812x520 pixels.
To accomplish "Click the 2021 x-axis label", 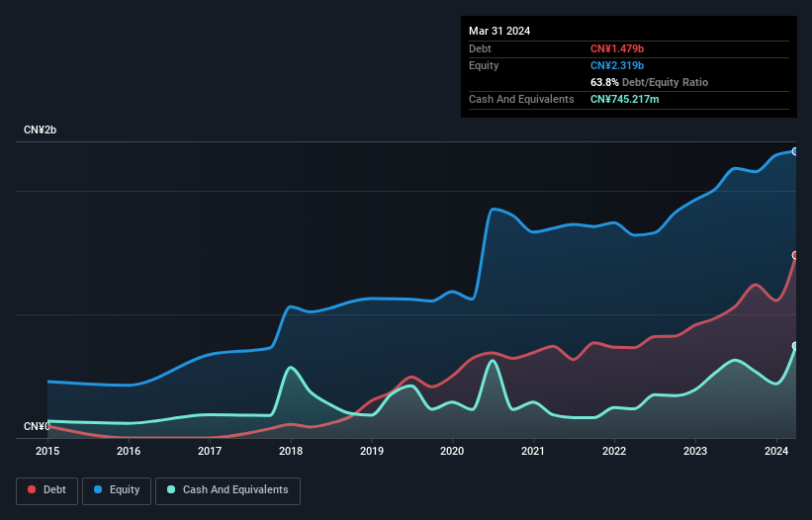I will coord(533,451).
